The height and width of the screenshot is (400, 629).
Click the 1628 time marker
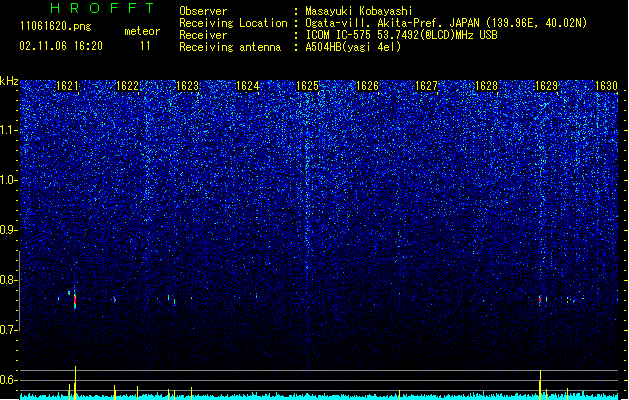(486, 86)
